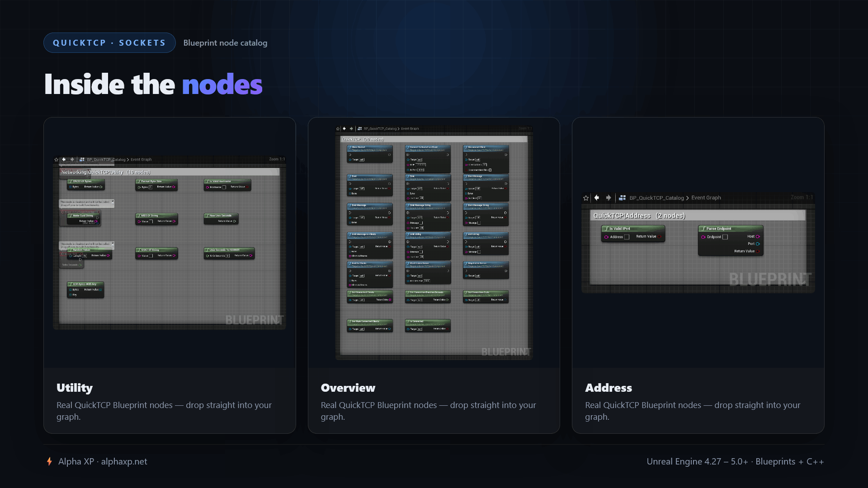Click the QuickTCP|Address comment header
This screenshot has width=868, height=488.
coord(698,216)
